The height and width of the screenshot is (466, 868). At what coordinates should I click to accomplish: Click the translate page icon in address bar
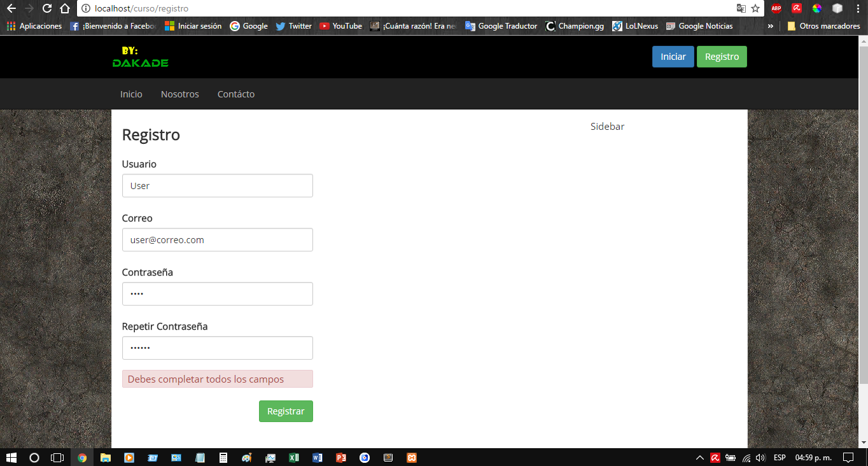pos(741,8)
